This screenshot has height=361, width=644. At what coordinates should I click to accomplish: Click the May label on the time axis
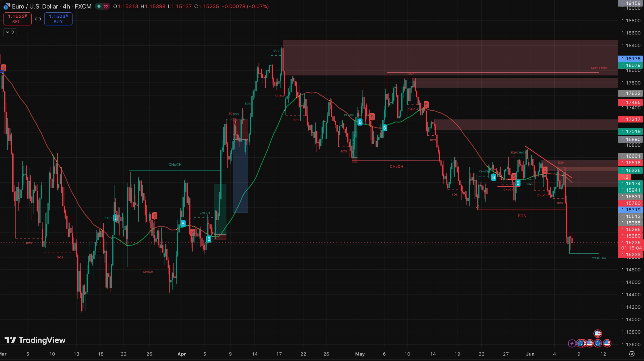[x=360, y=354]
